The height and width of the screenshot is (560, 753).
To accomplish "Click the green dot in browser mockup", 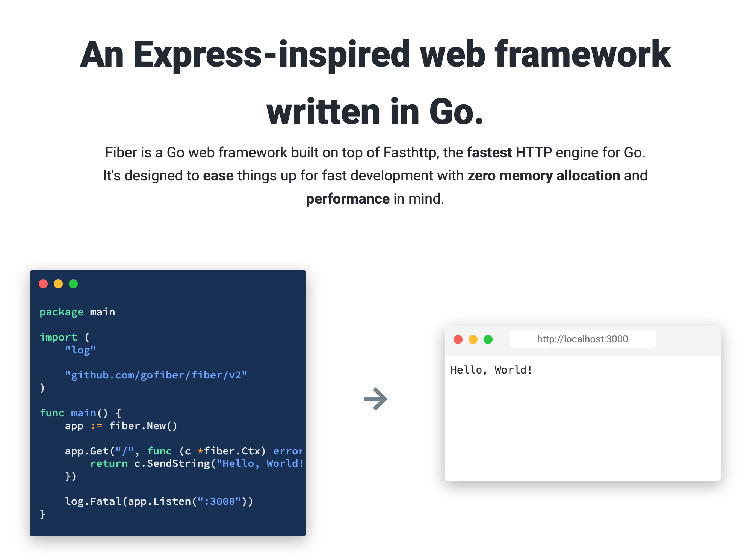I will point(488,339).
